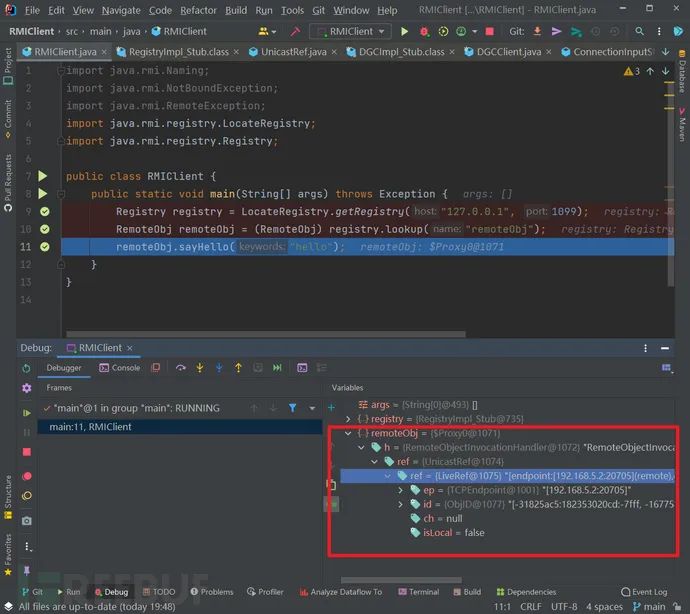690x614 pixels.
Task: Show hidden editor tabs dropdown
Action: (x=665, y=52)
